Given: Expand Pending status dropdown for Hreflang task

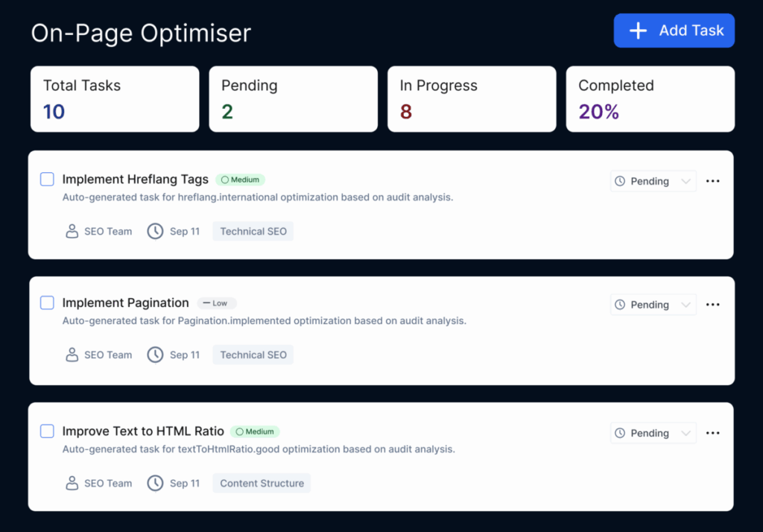Looking at the screenshot, I should click(x=653, y=181).
